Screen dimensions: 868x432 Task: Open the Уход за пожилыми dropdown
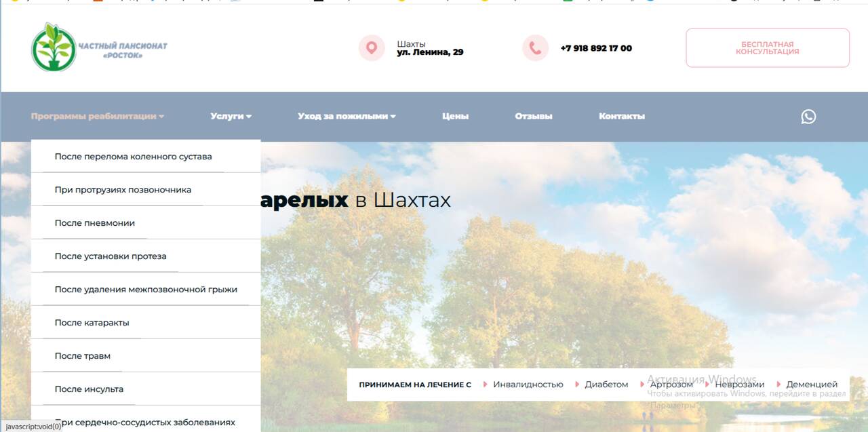346,116
